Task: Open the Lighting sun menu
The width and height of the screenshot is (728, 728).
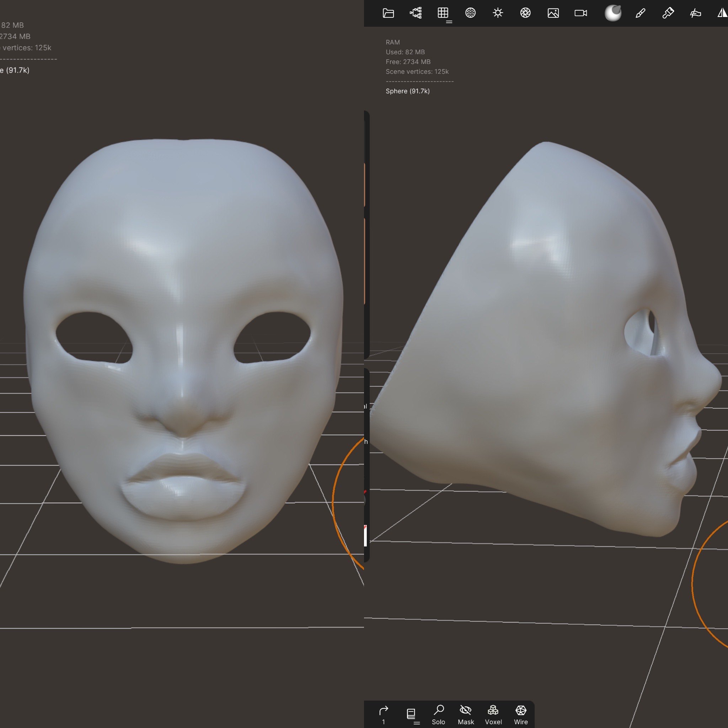Action: tap(498, 13)
